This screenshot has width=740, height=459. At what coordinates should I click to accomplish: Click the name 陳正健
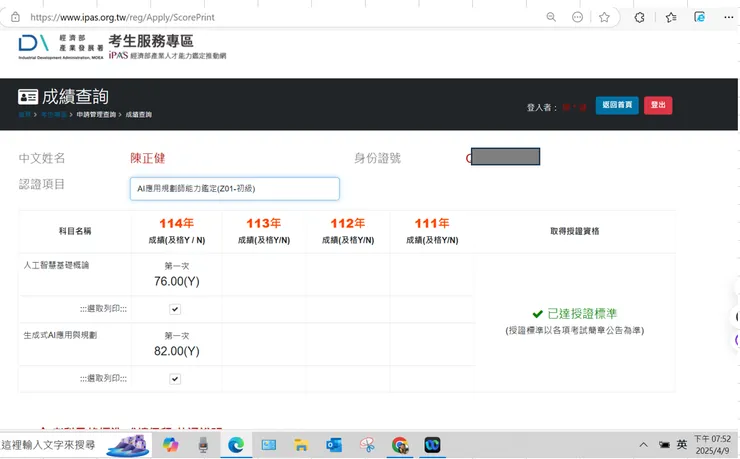(x=148, y=158)
